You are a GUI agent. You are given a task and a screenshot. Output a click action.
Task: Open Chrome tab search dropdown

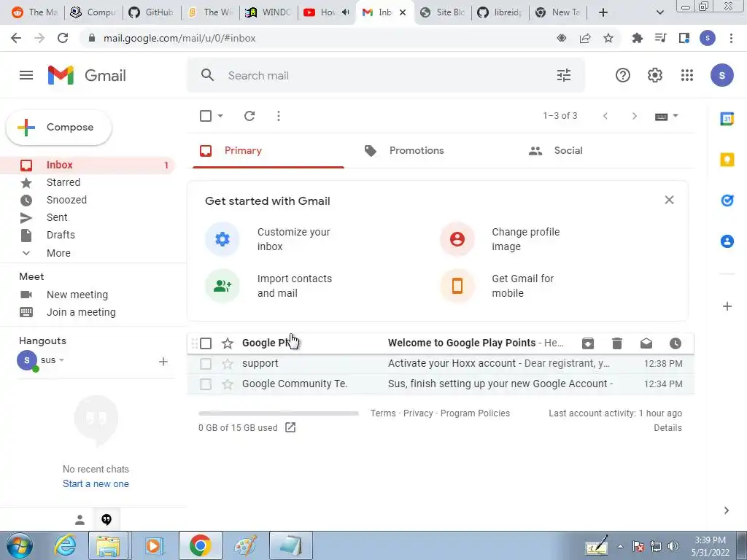[659, 12]
